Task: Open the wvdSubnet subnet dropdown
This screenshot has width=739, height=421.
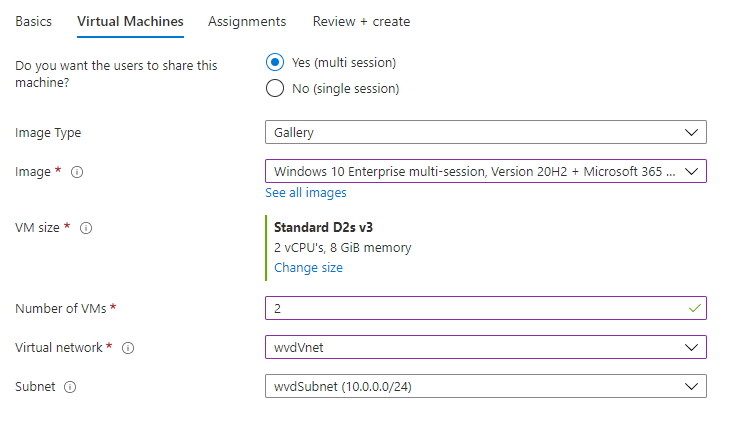Action: (x=485, y=387)
